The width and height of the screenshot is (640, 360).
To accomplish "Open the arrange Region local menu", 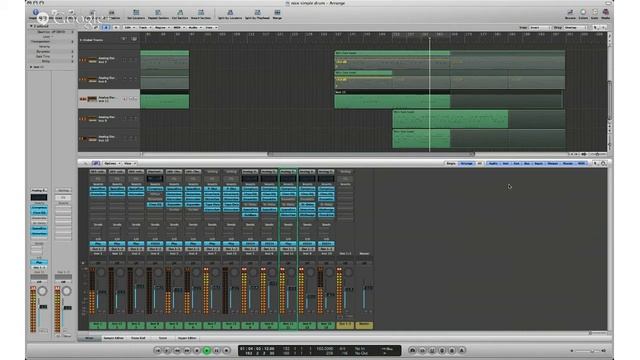I will click(162, 27).
